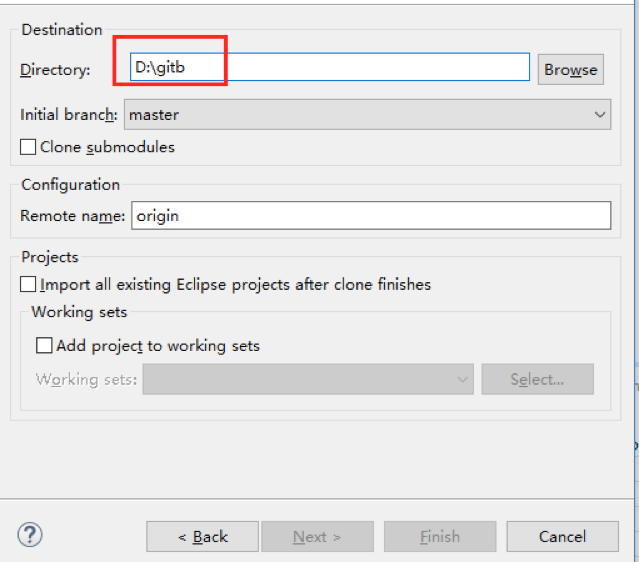Click the Finish button
The height and width of the screenshot is (562, 639).
click(x=439, y=537)
